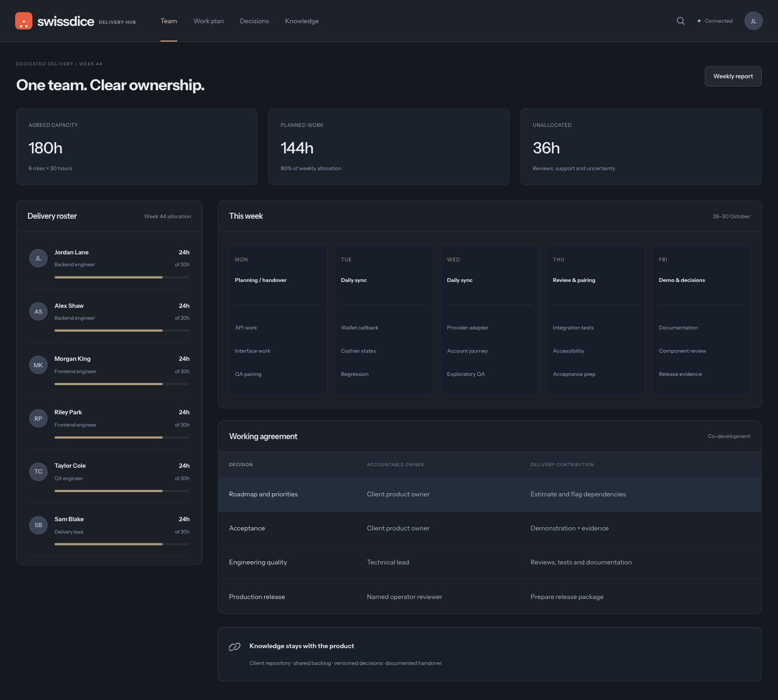Click the Weekly report button
This screenshot has height=700, width=778.
tap(733, 76)
